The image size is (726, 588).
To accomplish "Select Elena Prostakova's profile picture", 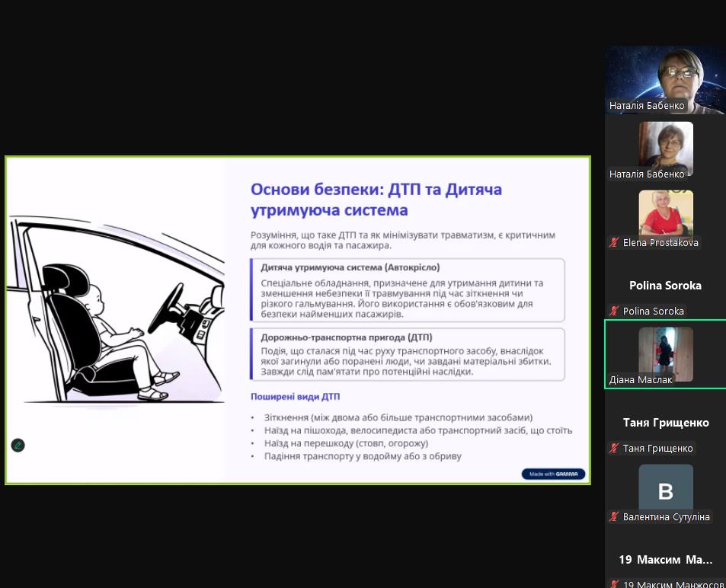I will tap(665, 213).
